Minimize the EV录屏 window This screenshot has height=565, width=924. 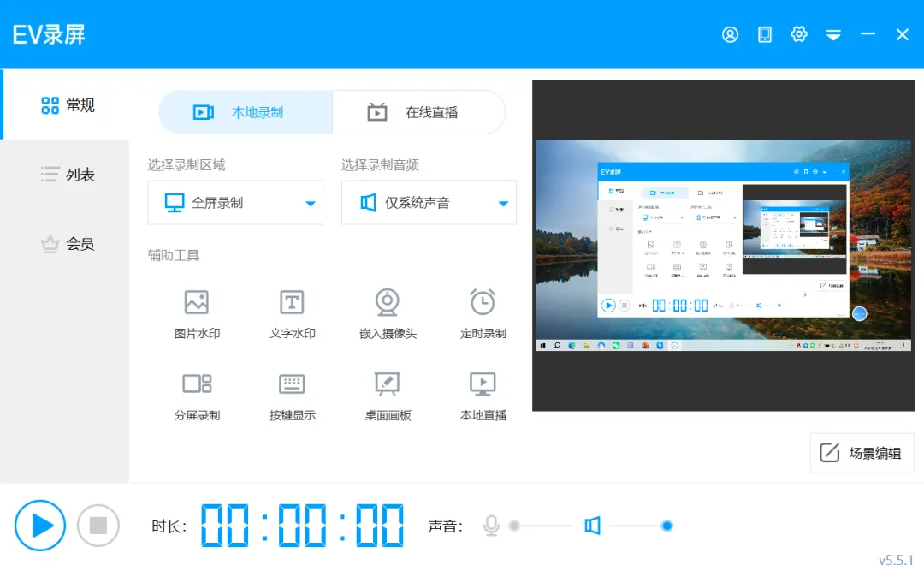868,34
